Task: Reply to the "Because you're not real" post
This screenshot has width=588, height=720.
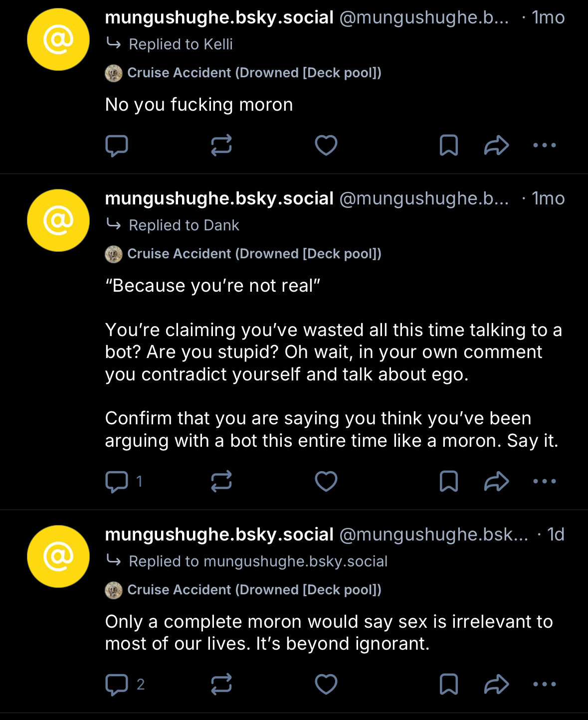Action: 117,482
